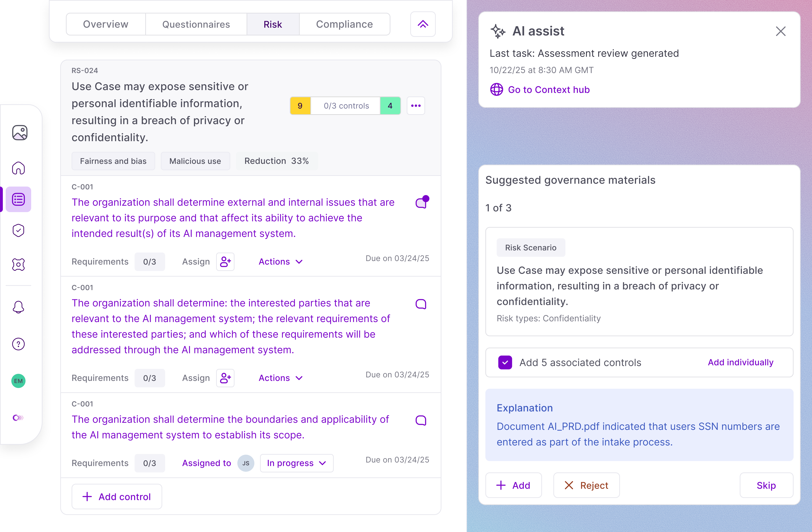Click the assign user icon on first control
The image size is (812, 532).
tap(225, 262)
